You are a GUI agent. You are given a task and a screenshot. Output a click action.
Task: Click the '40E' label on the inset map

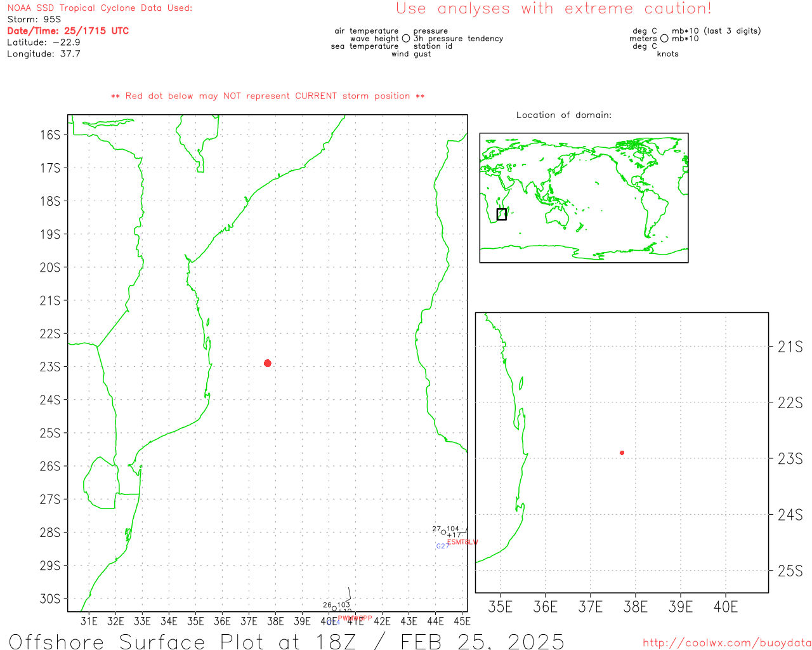726,607
